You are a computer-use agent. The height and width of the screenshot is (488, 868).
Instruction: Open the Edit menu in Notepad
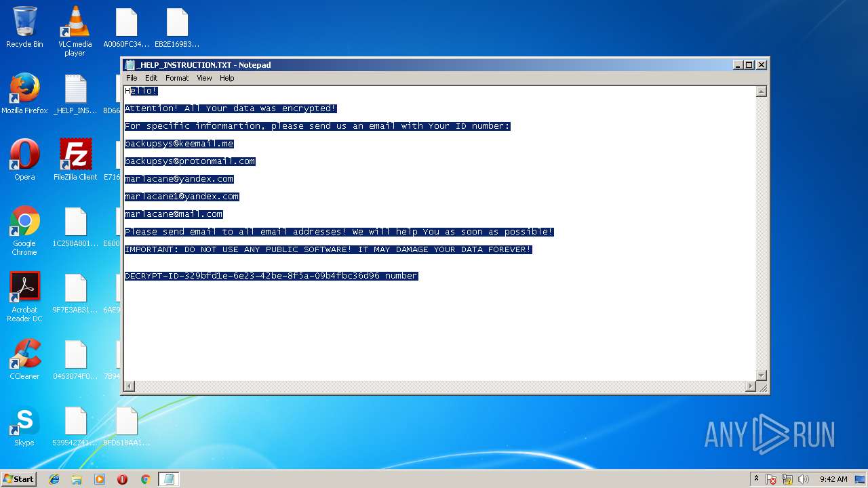pos(151,78)
